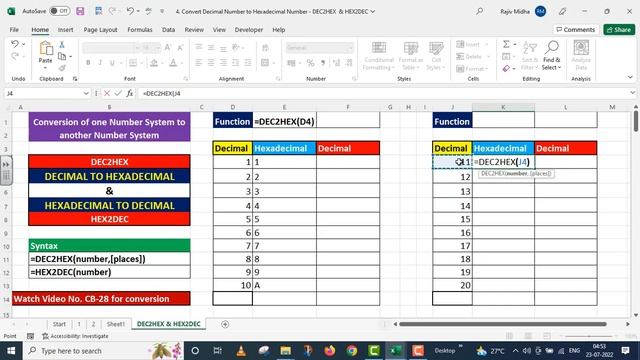
Task: Open the File menu
Action: point(14,30)
